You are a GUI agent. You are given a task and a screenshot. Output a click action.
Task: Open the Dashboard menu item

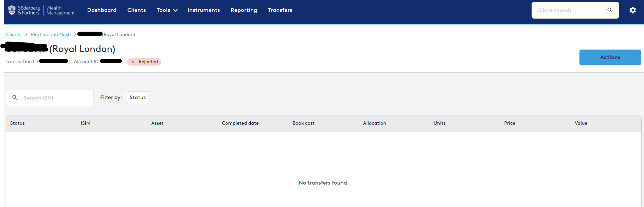(x=102, y=10)
